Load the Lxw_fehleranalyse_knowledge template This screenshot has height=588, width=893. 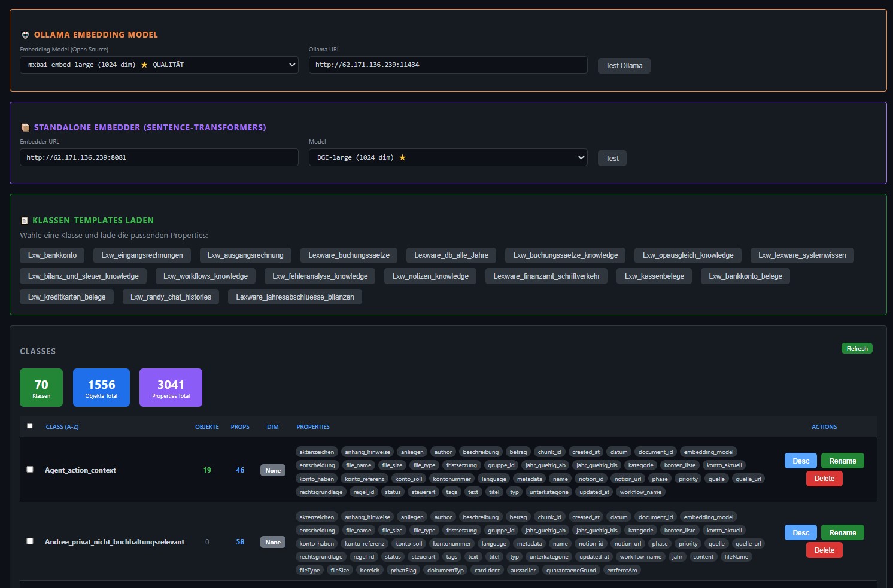point(320,276)
